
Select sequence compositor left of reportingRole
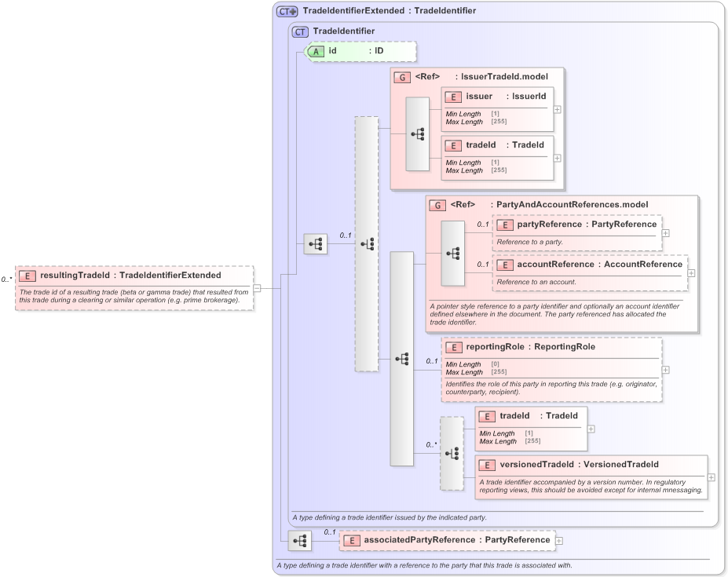[401, 359]
